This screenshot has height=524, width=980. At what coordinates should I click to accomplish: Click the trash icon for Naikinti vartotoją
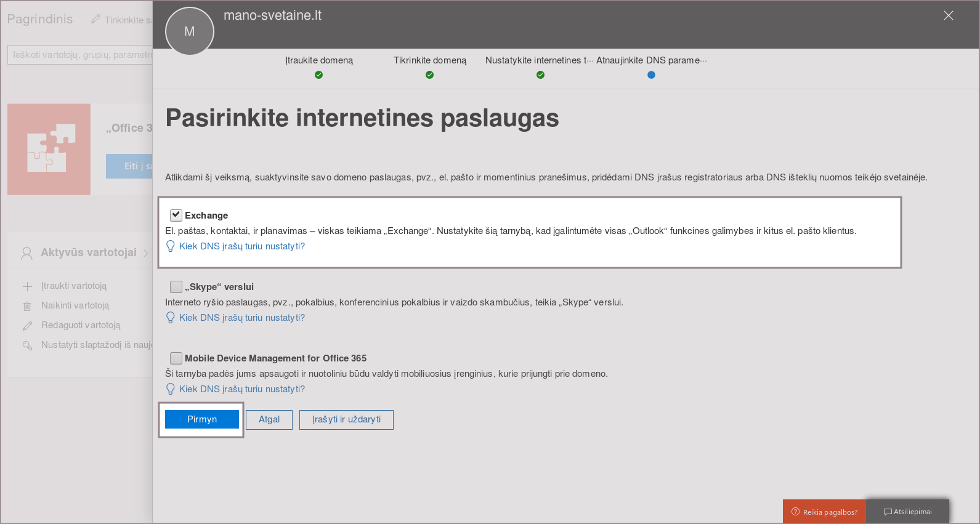click(x=27, y=306)
